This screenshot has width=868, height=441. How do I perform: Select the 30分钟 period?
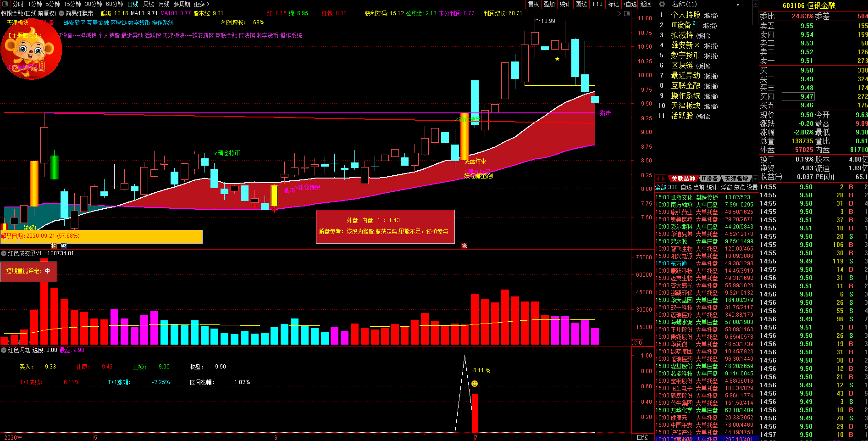point(94,4)
